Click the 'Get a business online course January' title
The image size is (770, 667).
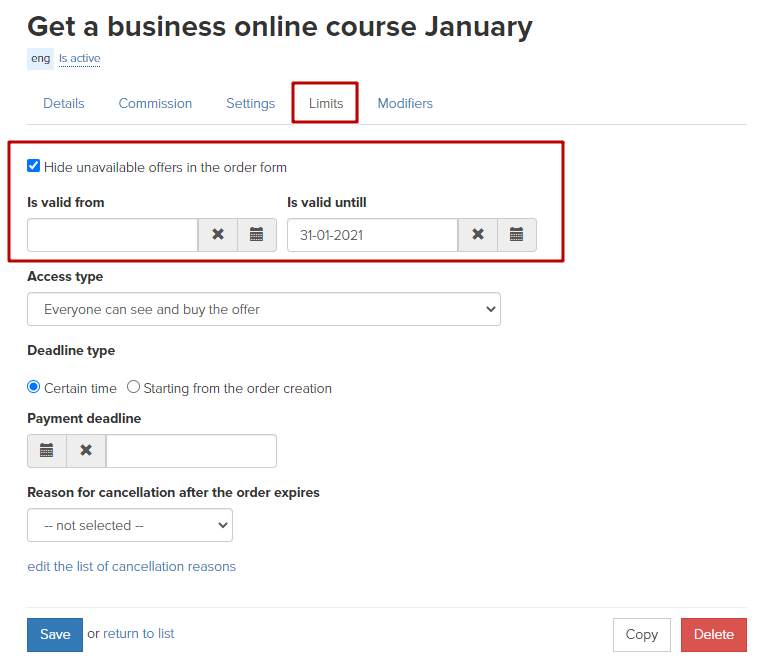tap(280, 27)
